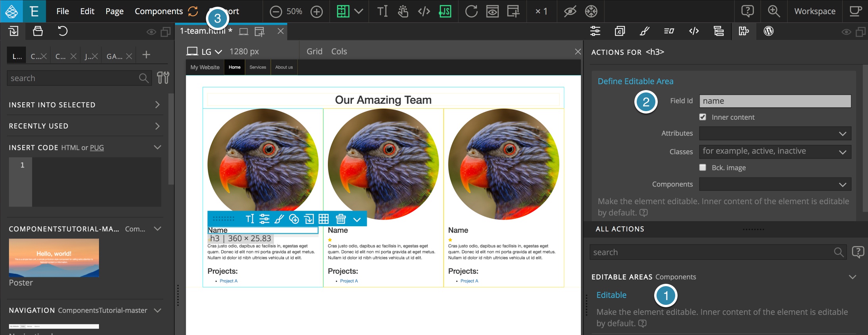Click the PUG link
The width and height of the screenshot is (868, 335).
(x=97, y=148)
